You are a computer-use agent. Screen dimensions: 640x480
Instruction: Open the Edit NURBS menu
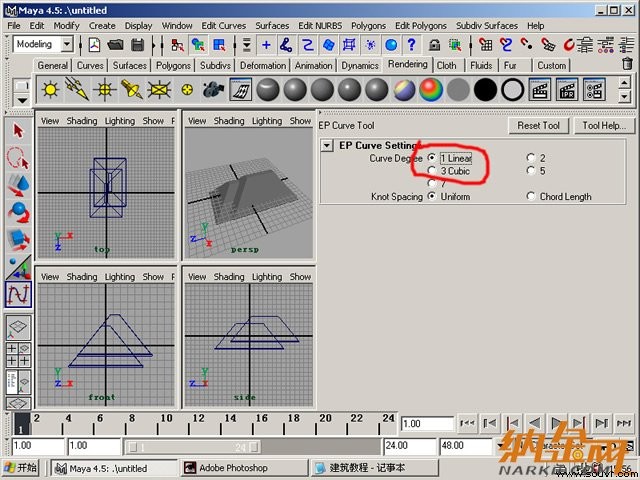[x=320, y=26]
